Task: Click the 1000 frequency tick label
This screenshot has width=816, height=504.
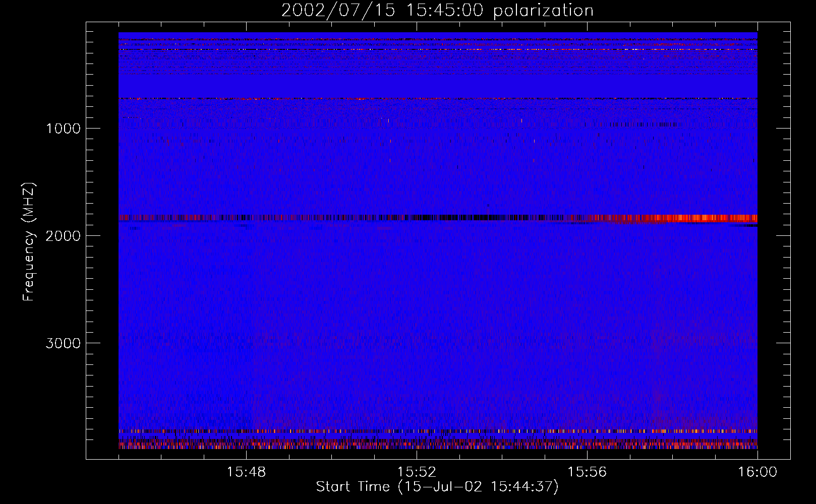Action: click(x=63, y=128)
